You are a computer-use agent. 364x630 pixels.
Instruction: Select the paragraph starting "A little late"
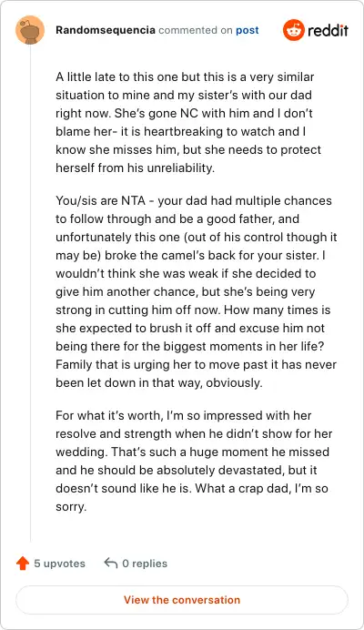[189, 122]
